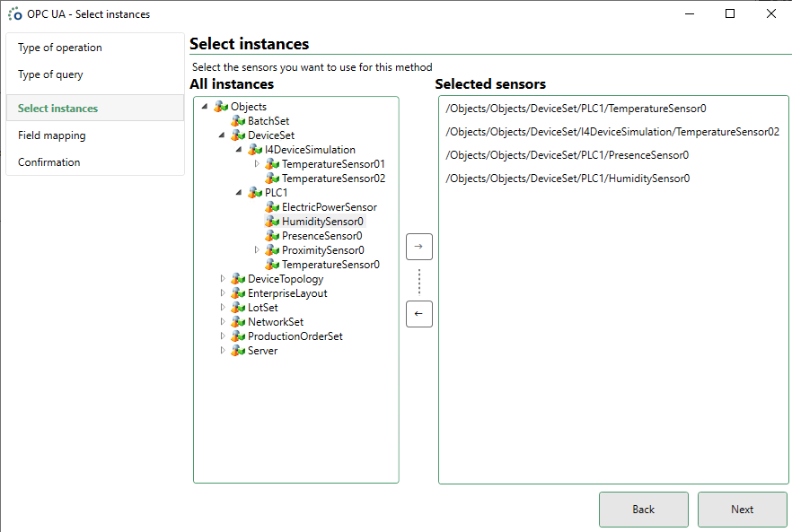The width and height of the screenshot is (792, 532).
Task: Click the TemperatureSensor02 node icon
Action: pos(272,179)
